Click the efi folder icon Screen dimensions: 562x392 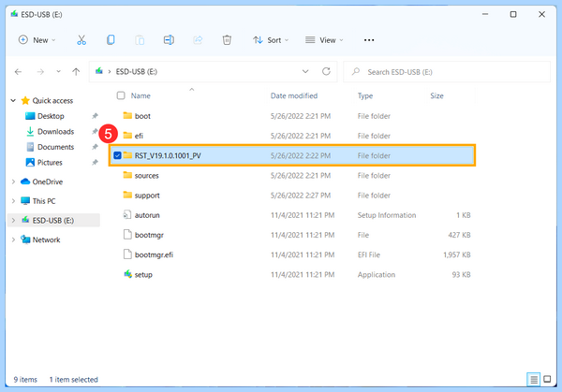pyautogui.click(x=127, y=135)
